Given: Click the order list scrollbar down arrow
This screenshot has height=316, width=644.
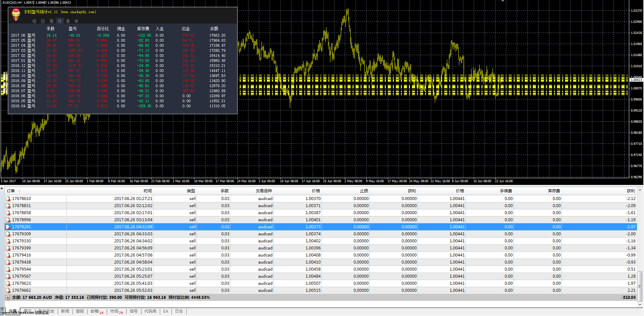Looking at the screenshot, I should click(640, 305).
